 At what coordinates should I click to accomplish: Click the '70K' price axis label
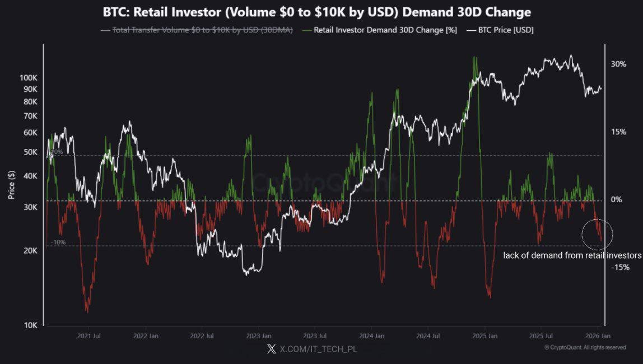click(30, 116)
